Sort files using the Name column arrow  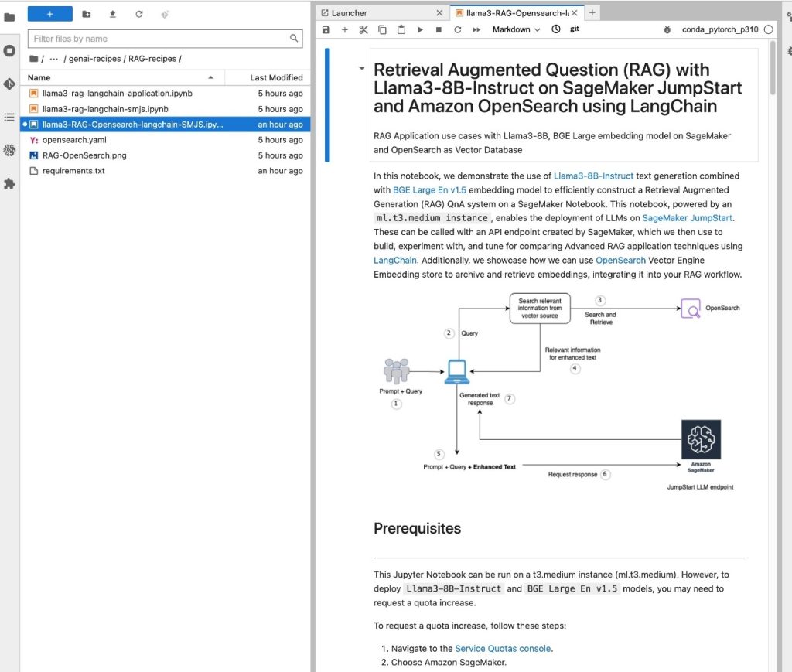[210, 77]
